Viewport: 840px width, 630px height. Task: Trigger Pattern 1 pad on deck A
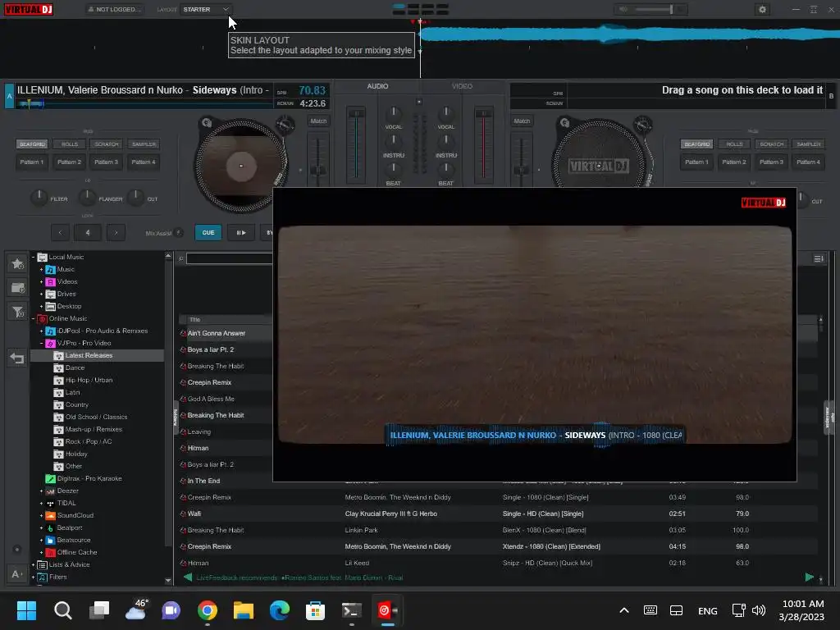(32, 162)
